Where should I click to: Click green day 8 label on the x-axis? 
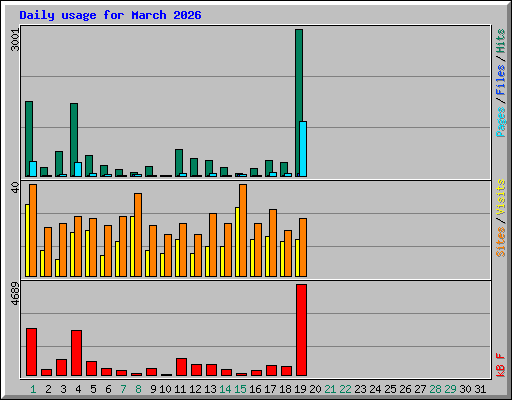tap(138, 389)
